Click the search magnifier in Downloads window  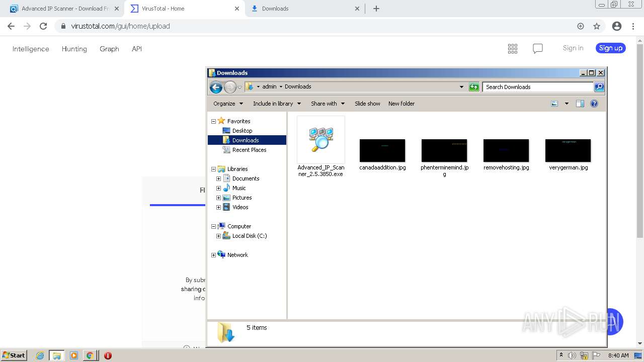point(599,87)
